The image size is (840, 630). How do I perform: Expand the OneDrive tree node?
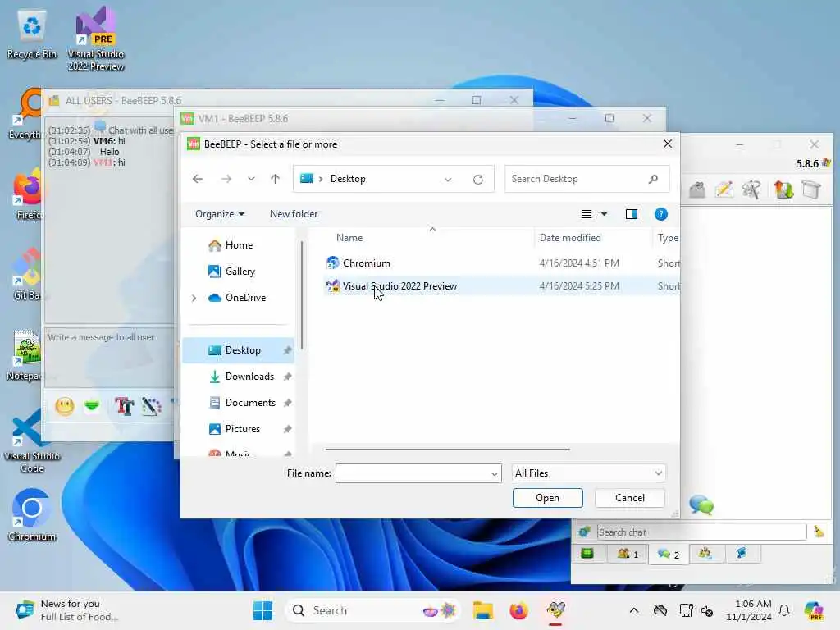coord(194,298)
